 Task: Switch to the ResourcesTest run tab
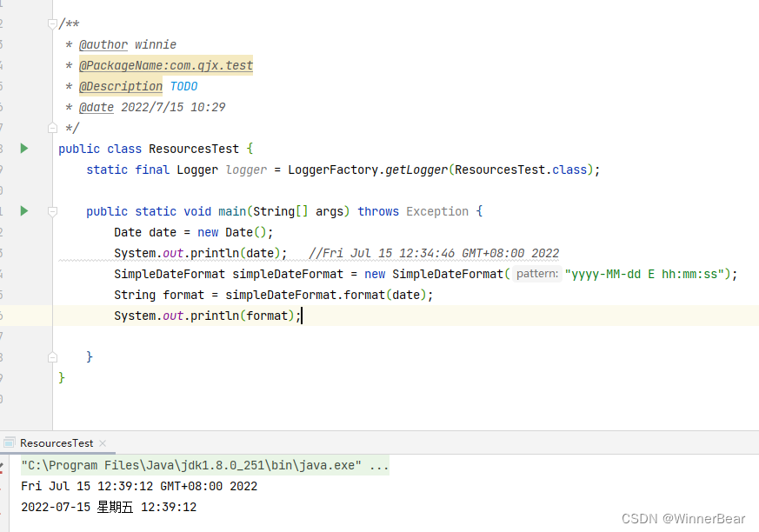[x=57, y=443]
